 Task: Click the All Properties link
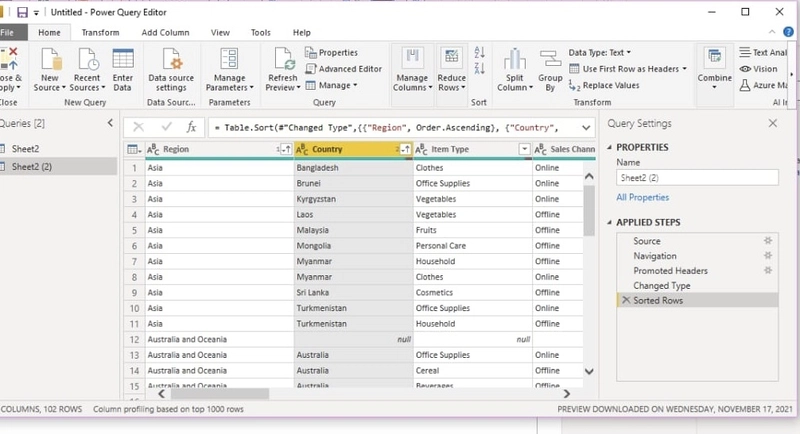point(642,197)
